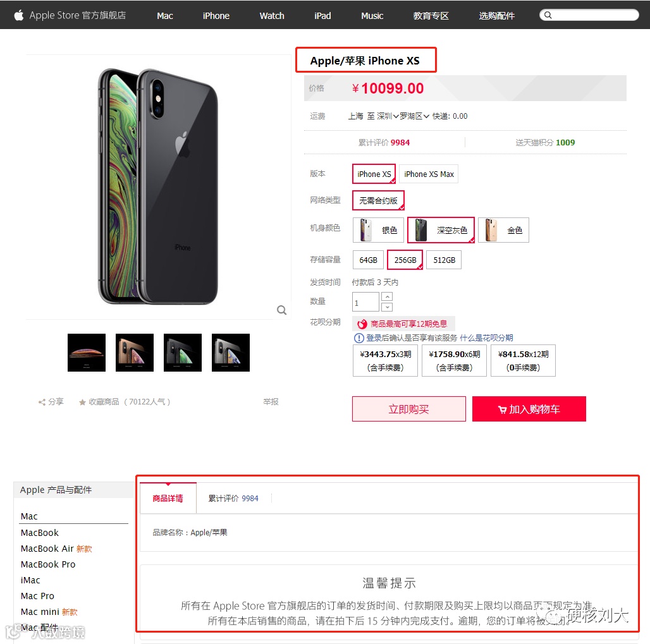
Task: Zoom product image with magnifier icon
Action: (x=281, y=310)
